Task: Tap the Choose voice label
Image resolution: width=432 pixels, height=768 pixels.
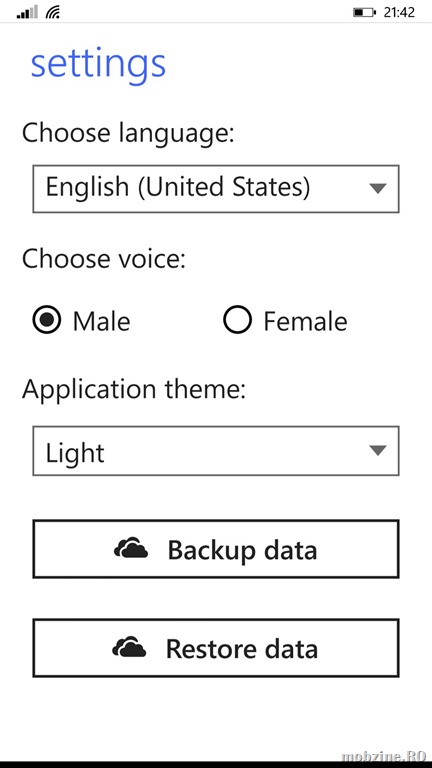Action: point(104,259)
